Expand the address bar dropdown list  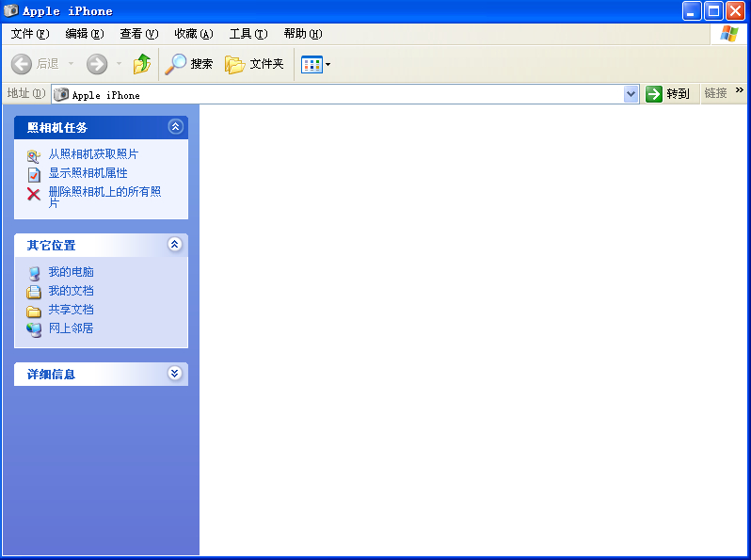pos(631,94)
